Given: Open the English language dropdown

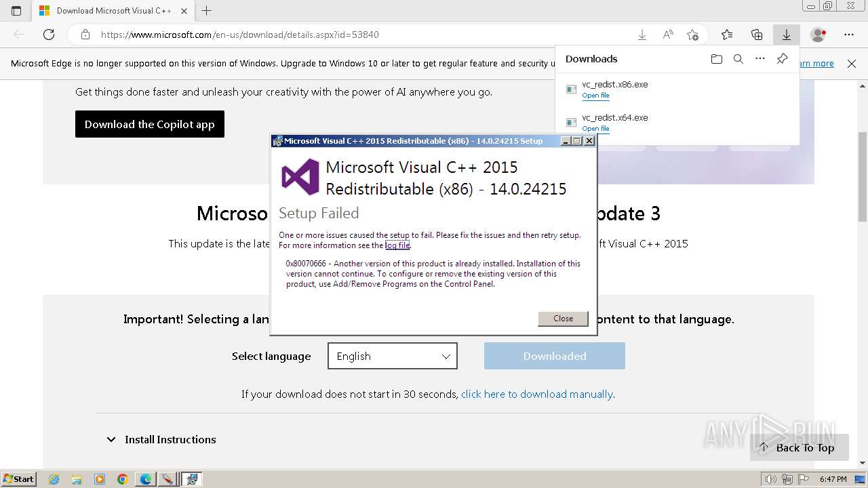Looking at the screenshot, I should (393, 356).
